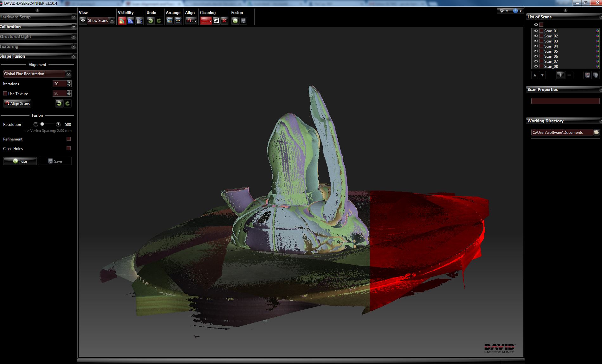The height and width of the screenshot is (364, 602).
Task: Click the Align Scans button
Action: point(17,103)
